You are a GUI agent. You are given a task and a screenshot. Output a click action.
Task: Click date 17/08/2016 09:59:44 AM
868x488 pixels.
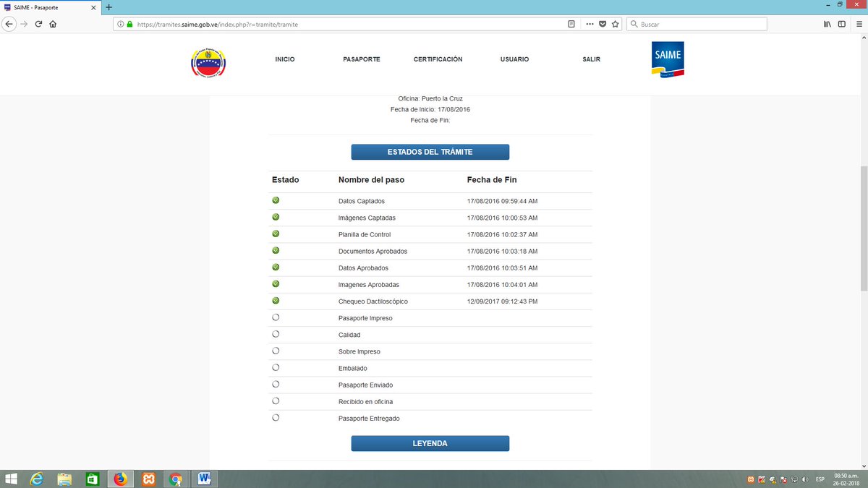click(502, 201)
